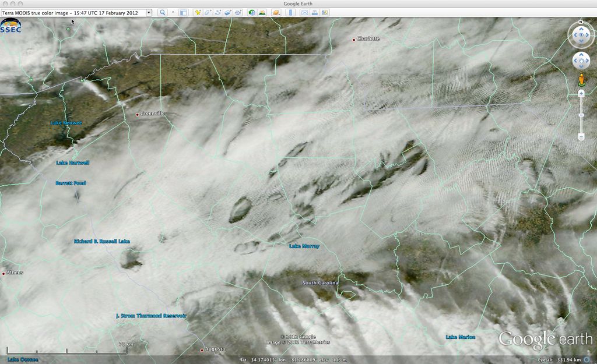This screenshot has height=364, width=597.
Task: Click the Terra MODIS search text field
Action: (74, 13)
